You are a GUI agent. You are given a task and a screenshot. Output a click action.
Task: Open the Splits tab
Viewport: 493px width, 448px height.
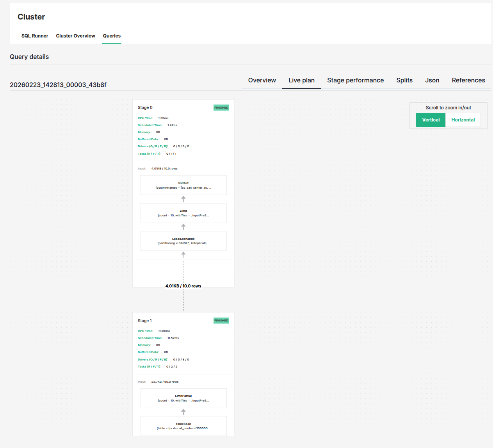pos(404,80)
